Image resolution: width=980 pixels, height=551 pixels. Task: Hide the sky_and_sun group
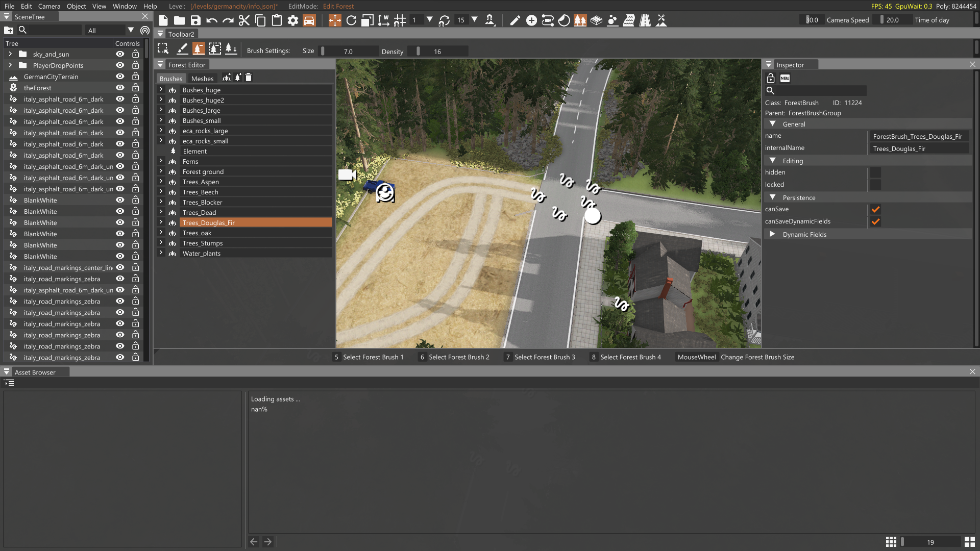tap(120, 54)
